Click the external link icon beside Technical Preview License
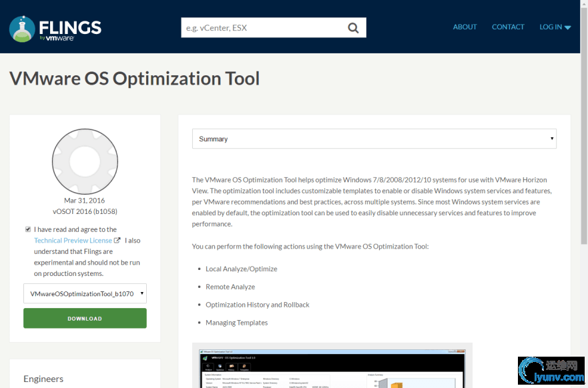This screenshot has width=588, height=388. 117,241
